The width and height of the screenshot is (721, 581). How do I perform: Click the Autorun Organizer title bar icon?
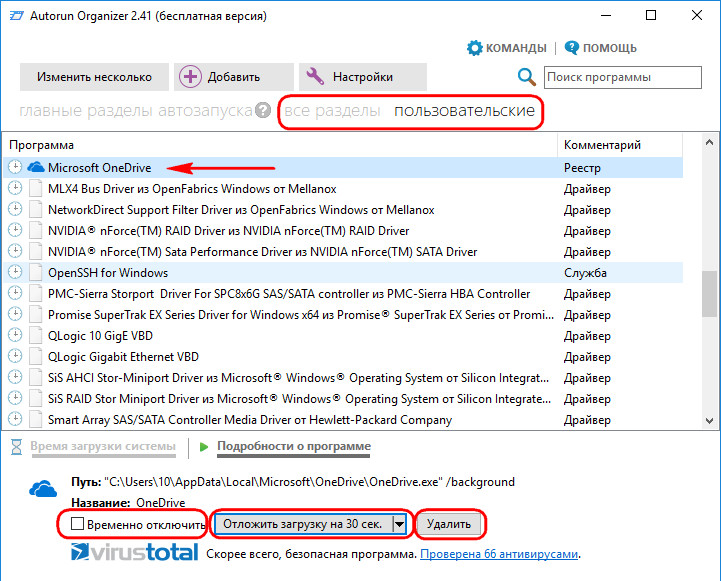[17, 16]
